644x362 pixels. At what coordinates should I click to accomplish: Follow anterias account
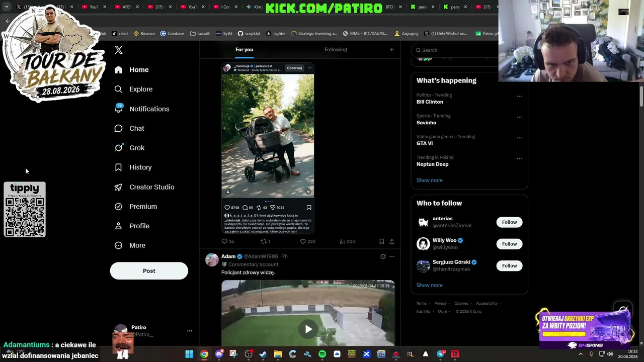tap(509, 222)
